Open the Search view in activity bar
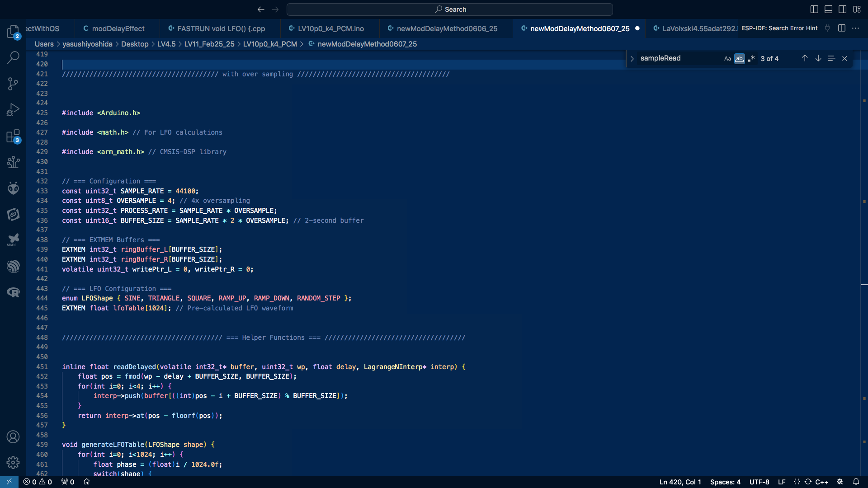This screenshot has width=868, height=488. (13, 57)
